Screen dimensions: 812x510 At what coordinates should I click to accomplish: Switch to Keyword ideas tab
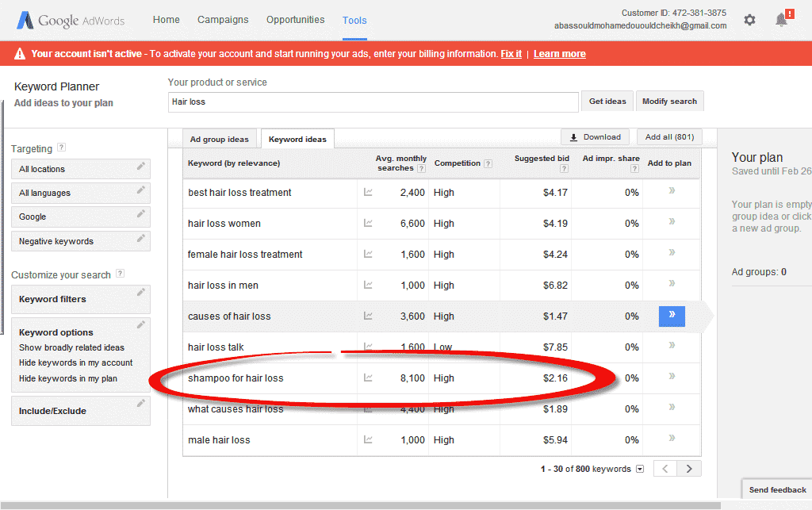(297, 140)
